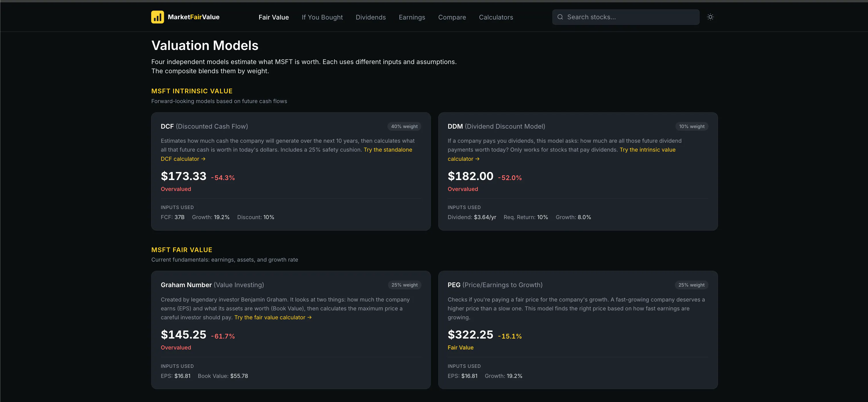Click the INPUTS USED label on PEG card
Image resolution: width=868 pixels, height=402 pixels.
[464, 366]
